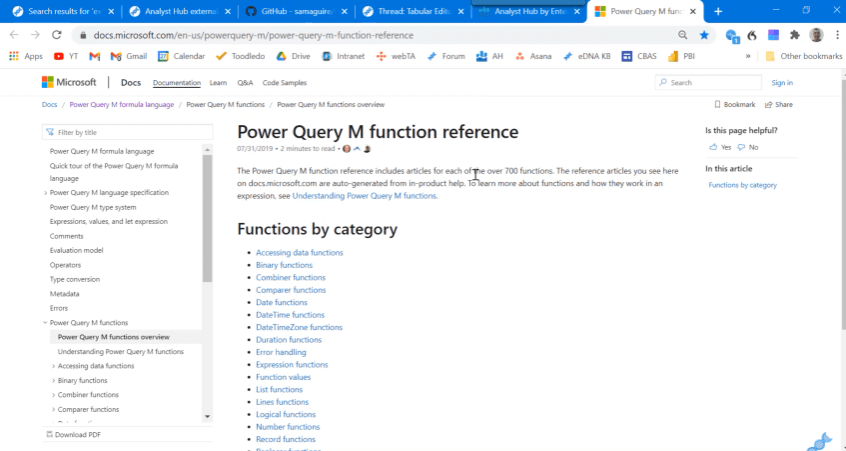Open the webTA bookmark
The image size is (846, 451).
(395, 56)
